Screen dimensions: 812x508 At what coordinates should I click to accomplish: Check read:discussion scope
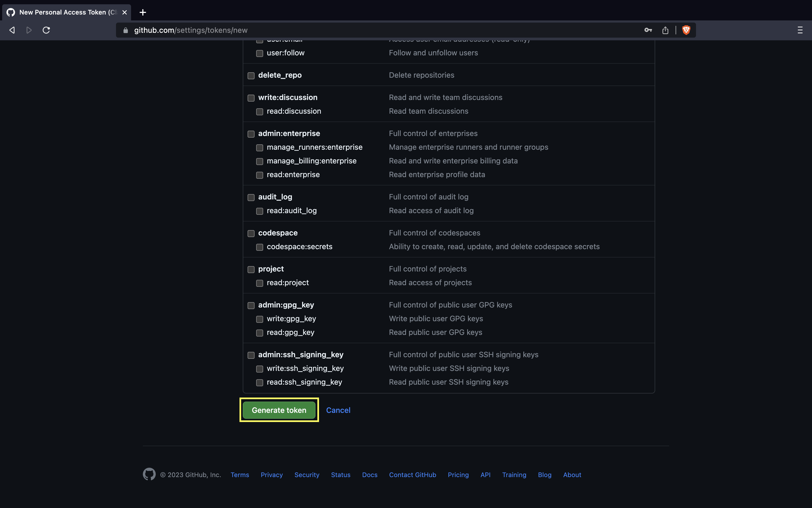260,112
